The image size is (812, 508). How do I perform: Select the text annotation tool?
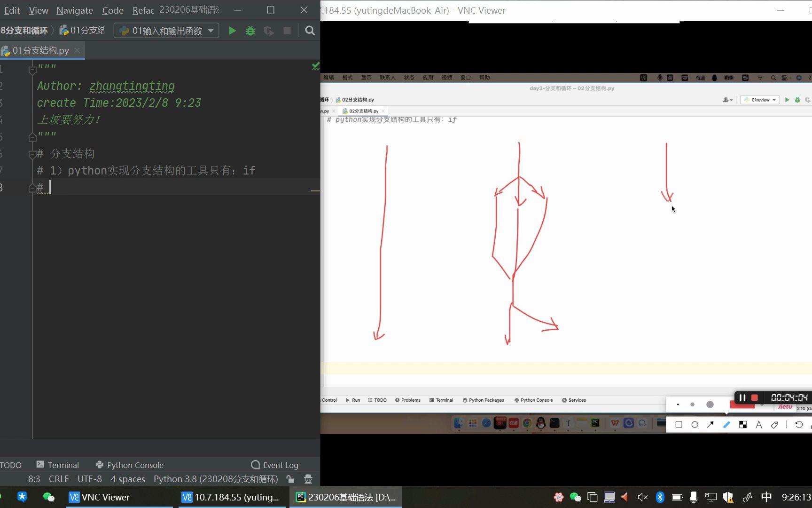758,425
